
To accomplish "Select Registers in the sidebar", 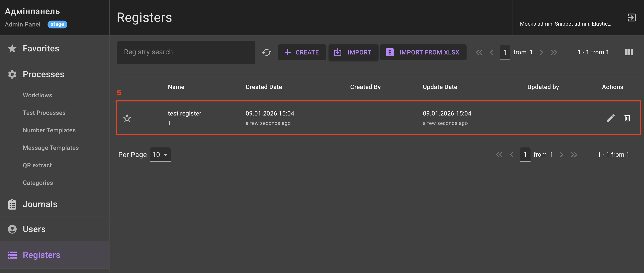I will 55,255.
